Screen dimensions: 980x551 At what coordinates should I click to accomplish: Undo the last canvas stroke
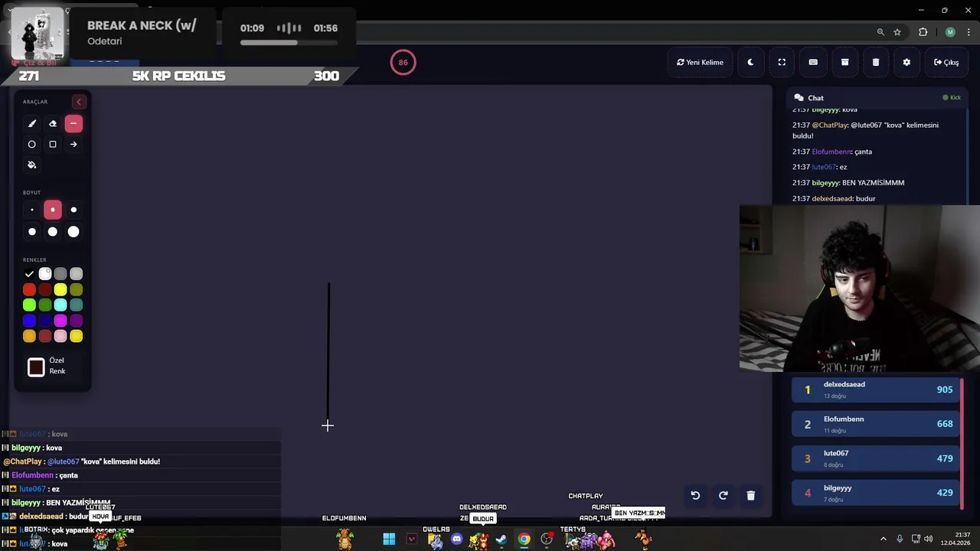click(x=695, y=495)
